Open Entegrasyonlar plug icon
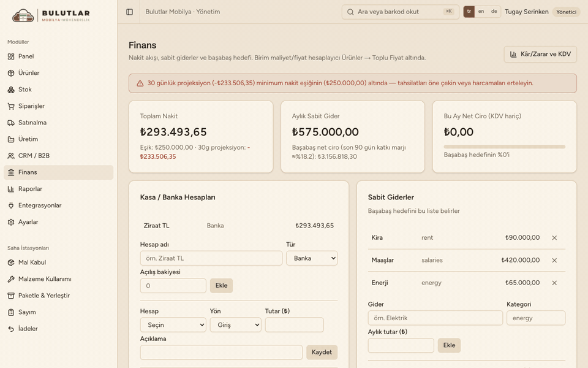Image resolution: width=588 pixels, height=368 pixels. (x=11, y=205)
